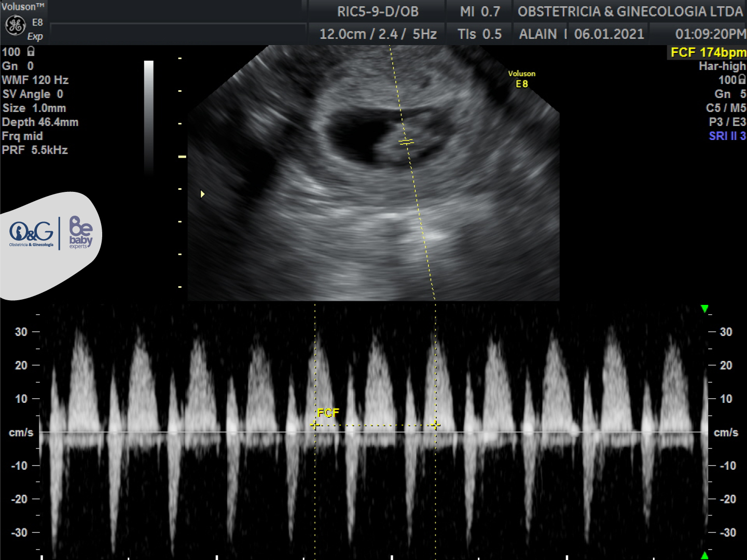Click the 12.0cm / 2.4 / 5Hz info
Viewport: 747px width, 560px height.
[x=378, y=34]
